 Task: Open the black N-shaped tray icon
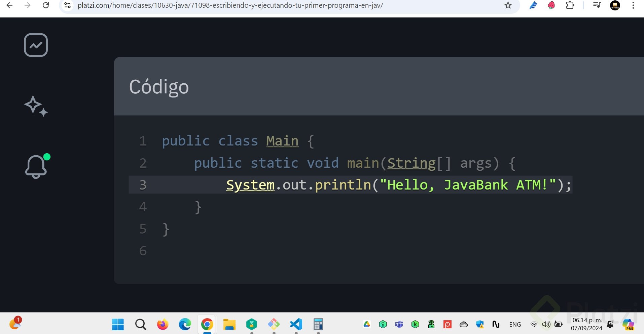pyautogui.click(x=496, y=324)
